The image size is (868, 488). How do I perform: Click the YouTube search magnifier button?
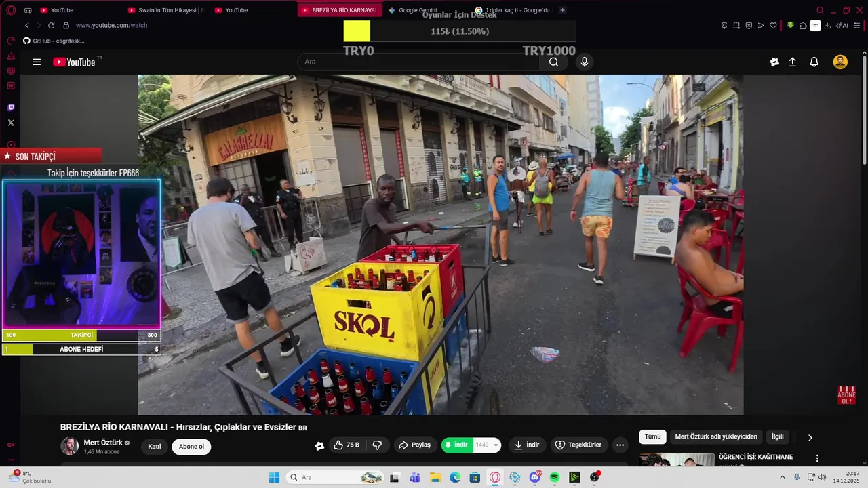click(x=554, y=62)
